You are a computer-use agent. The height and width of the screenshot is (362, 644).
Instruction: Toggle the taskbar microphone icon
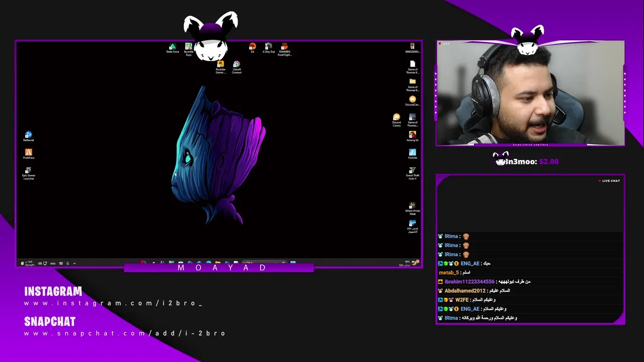pyautogui.click(x=67, y=263)
